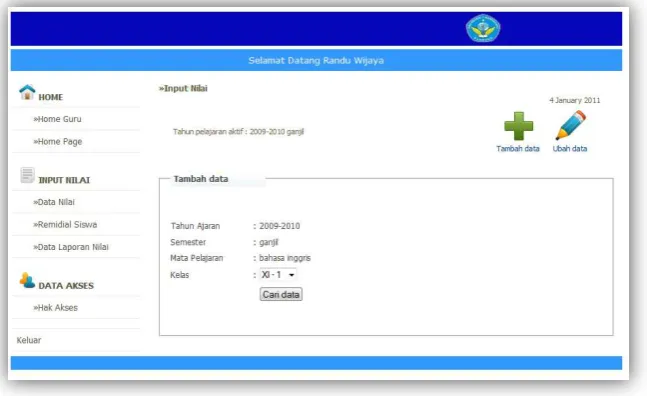Click the Kelas field label

[179, 275]
